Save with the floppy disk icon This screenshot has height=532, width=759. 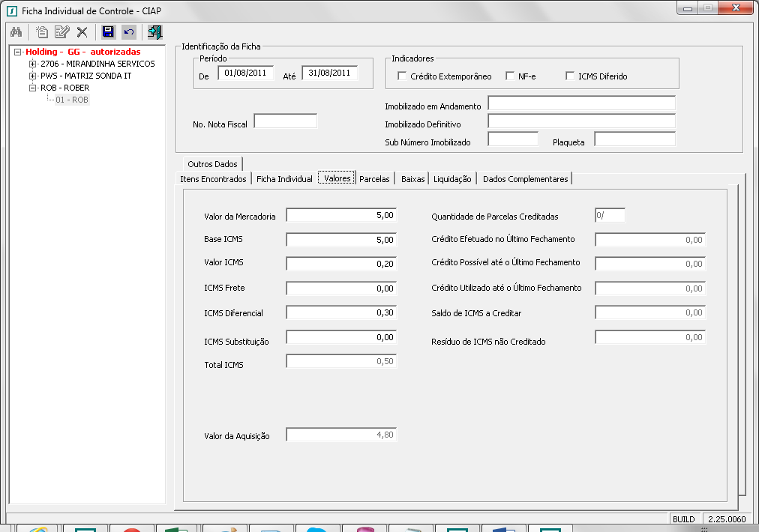tap(108, 32)
